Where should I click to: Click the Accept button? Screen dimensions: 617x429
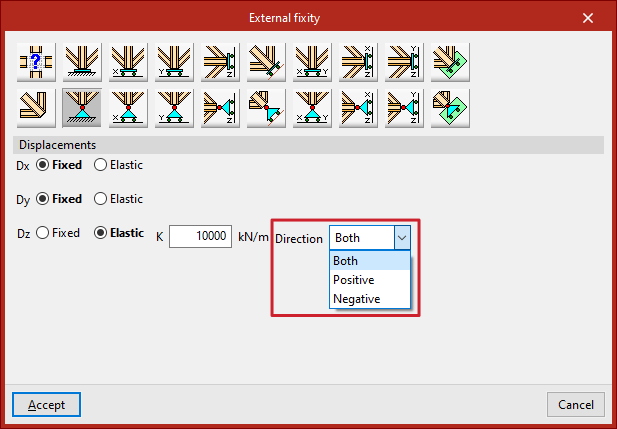[x=46, y=405]
